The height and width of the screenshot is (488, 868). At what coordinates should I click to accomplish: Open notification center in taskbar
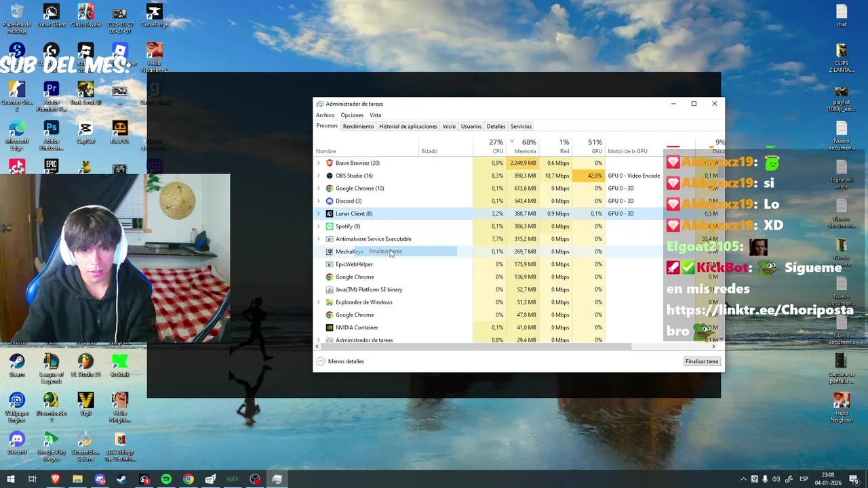tap(854, 479)
